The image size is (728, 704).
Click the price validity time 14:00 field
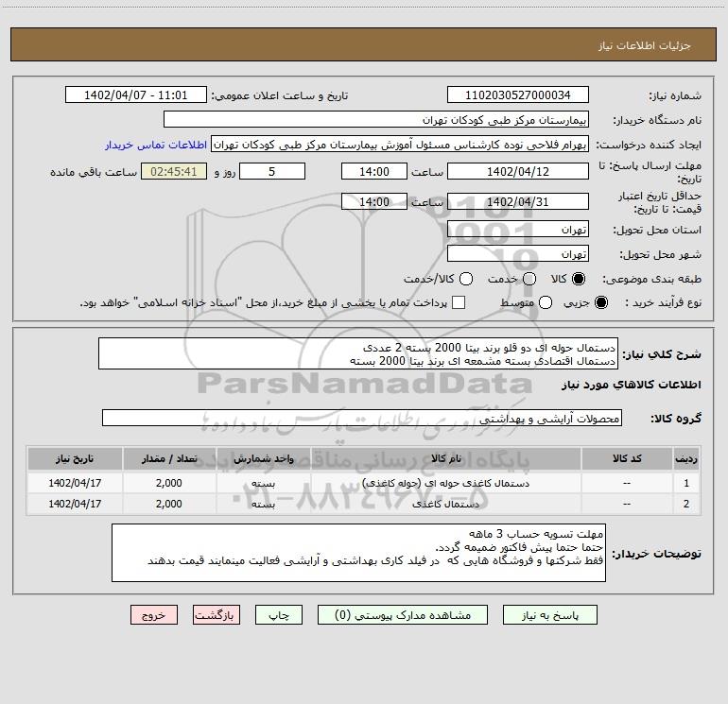(x=374, y=201)
